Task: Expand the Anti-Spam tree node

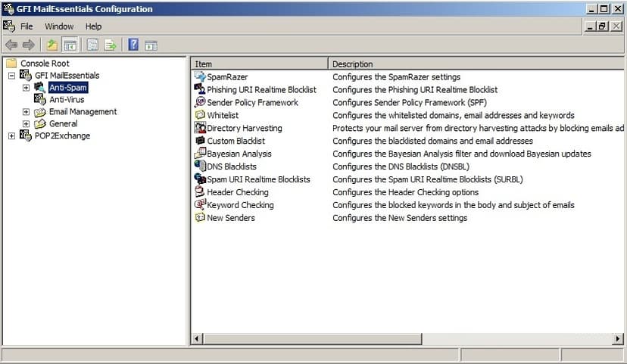Action: [26, 88]
